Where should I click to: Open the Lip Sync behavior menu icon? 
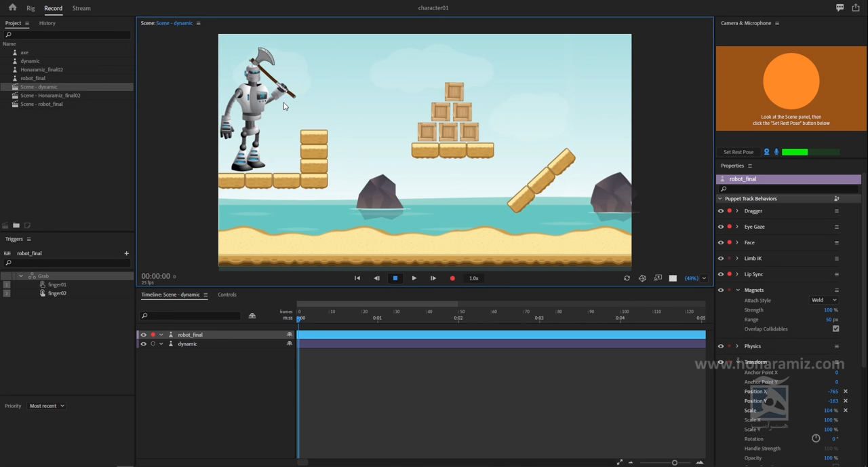click(837, 274)
